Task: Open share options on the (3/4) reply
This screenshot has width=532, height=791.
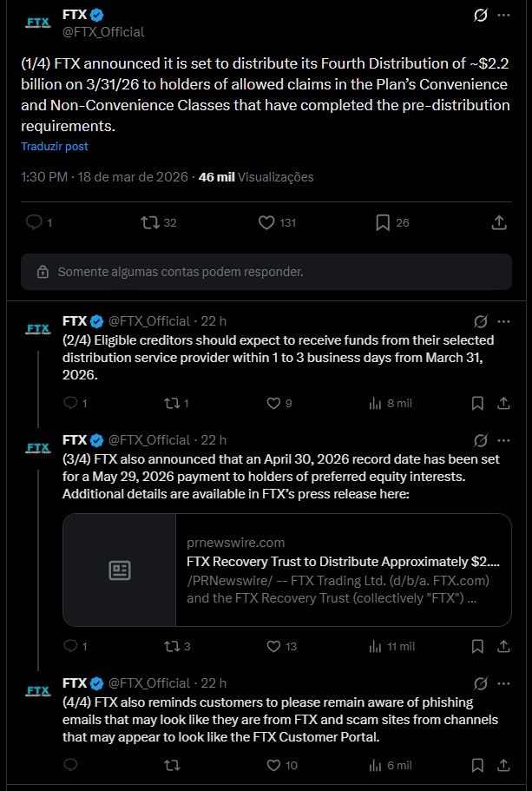Action: pyautogui.click(x=503, y=646)
